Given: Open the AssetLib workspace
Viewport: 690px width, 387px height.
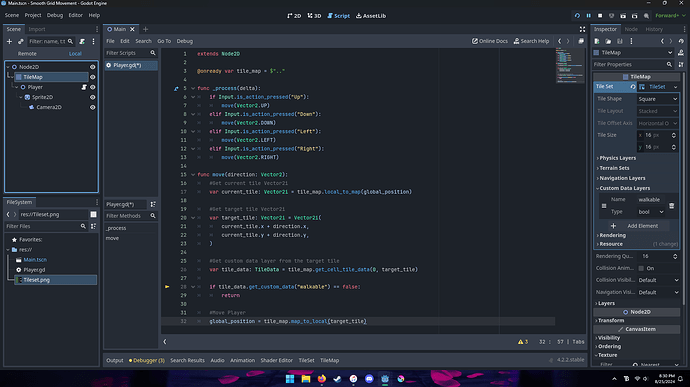Looking at the screenshot, I should [x=371, y=15].
